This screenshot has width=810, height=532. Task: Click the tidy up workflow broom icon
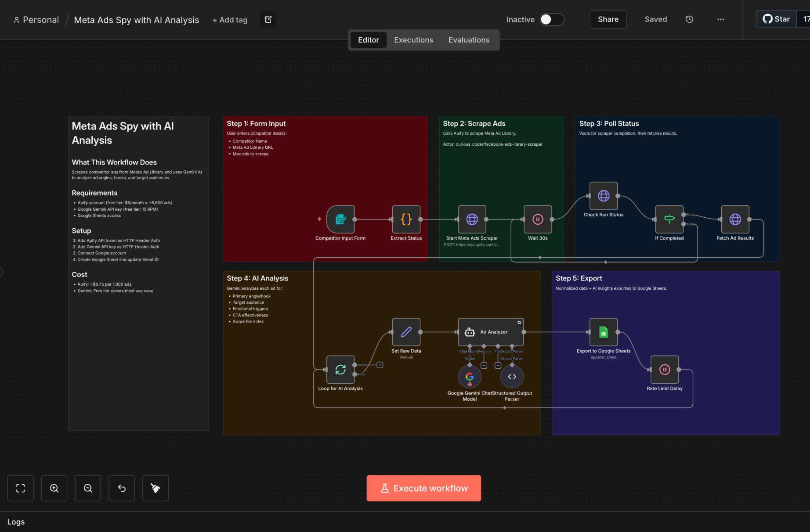point(155,488)
